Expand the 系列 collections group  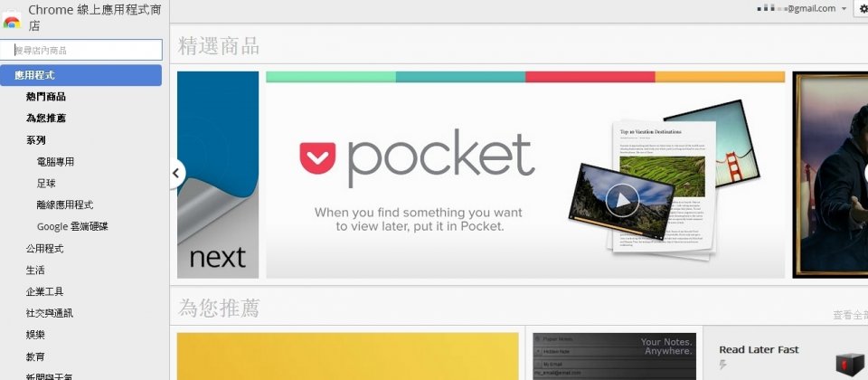point(35,140)
